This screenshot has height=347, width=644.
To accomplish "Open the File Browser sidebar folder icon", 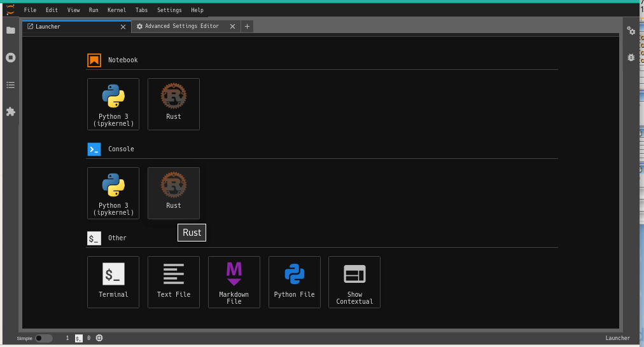I will [x=11, y=31].
